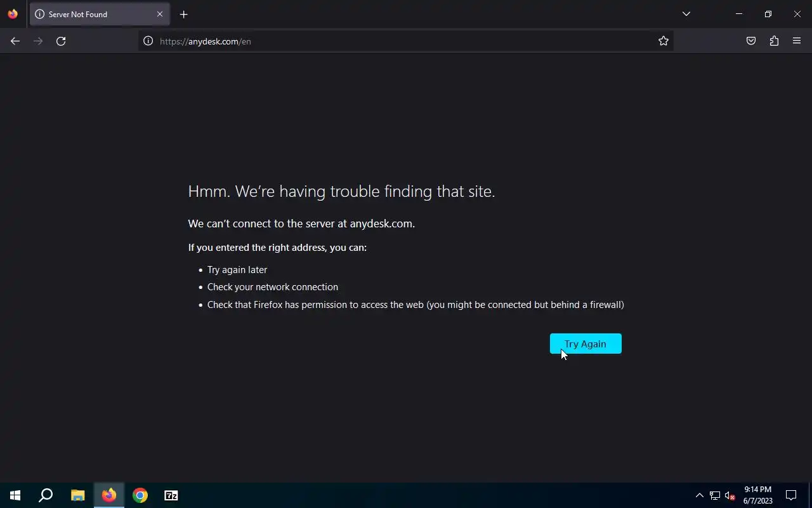The width and height of the screenshot is (812, 508).
Task: Reload the current page
Action: (61, 41)
